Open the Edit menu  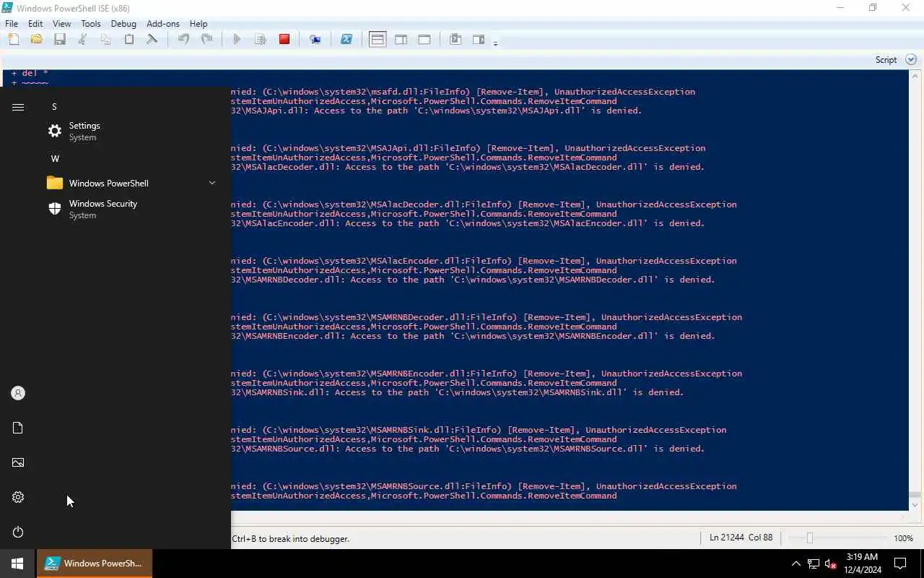click(35, 24)
